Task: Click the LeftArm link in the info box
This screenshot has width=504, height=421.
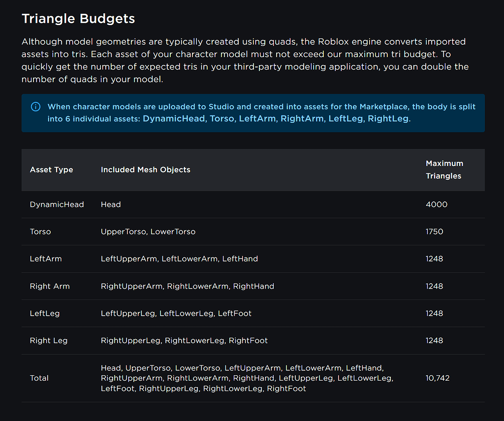Action: click(257, 119)
